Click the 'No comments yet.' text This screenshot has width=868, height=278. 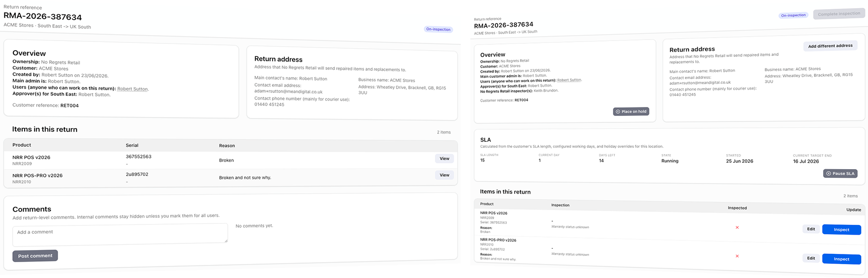coord(254,225)
